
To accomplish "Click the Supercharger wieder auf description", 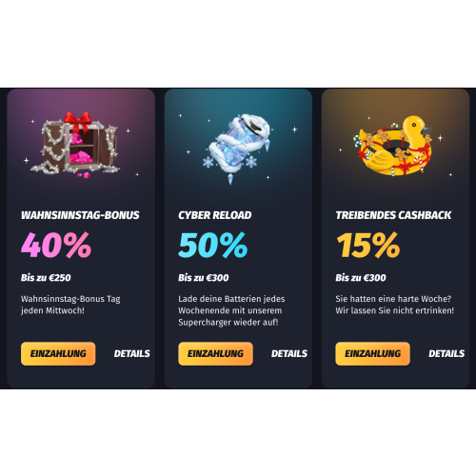I will click(x=231, y=310).
